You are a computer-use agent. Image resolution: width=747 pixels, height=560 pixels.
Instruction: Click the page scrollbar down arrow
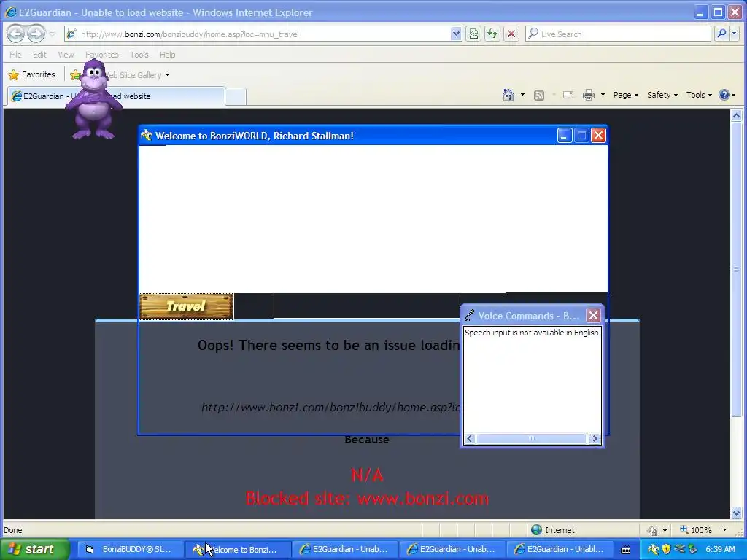click(736, 513)
